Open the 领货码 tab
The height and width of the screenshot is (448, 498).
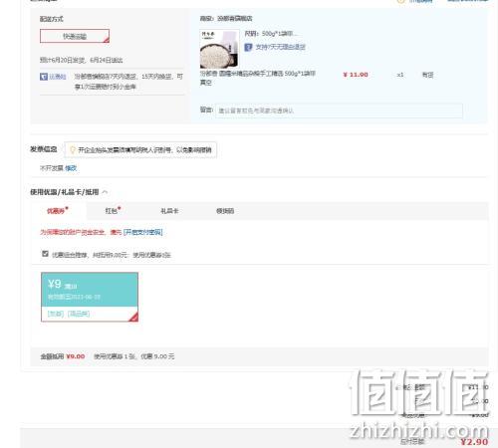click(225, 211)
